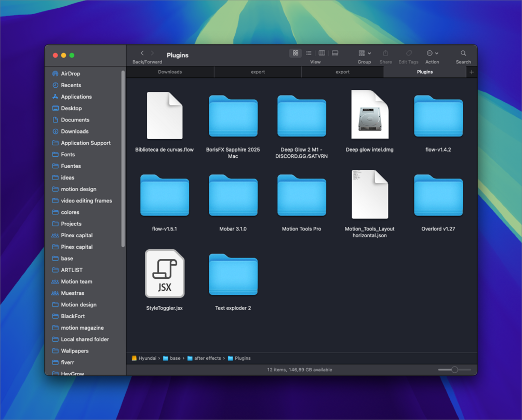Select the StyleToggler.jsx file
The height and width of the screenshot is (420, 522).
165,280
